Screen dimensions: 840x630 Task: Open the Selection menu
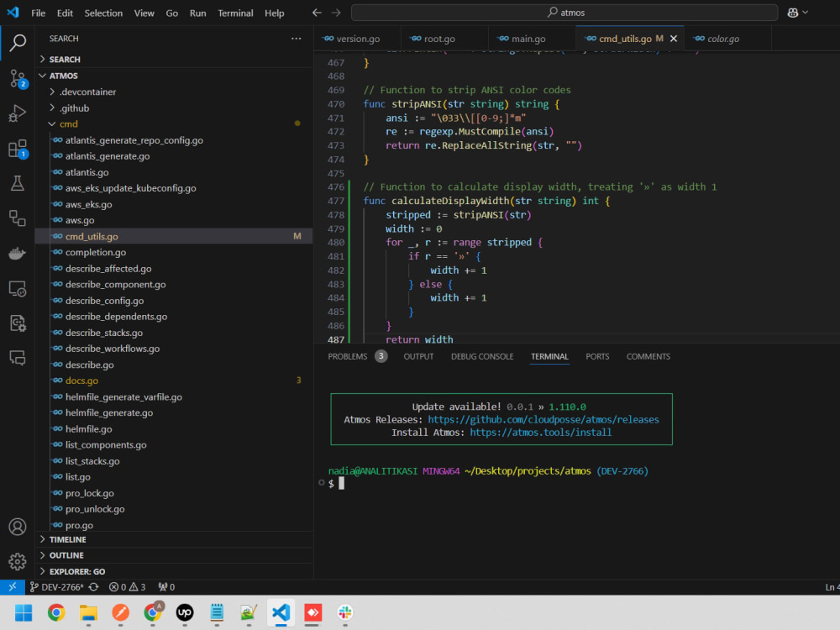pos(103,13)
